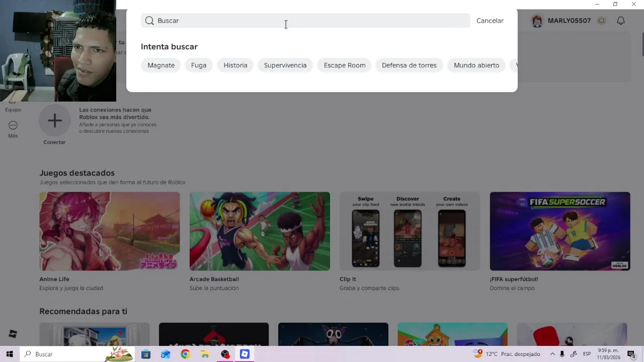Open Outlook from the taskbar
644x362 pixels.
pyautogui.click(x=166, y=354)
